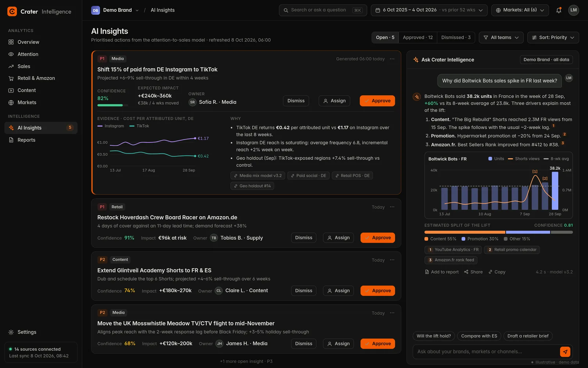
Task: Click the Crater logo icon
Action: coord(12,11)
